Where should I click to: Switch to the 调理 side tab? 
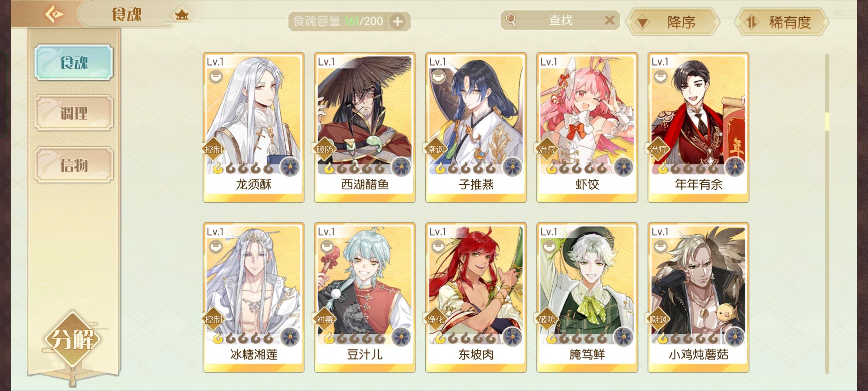(74, 113)
